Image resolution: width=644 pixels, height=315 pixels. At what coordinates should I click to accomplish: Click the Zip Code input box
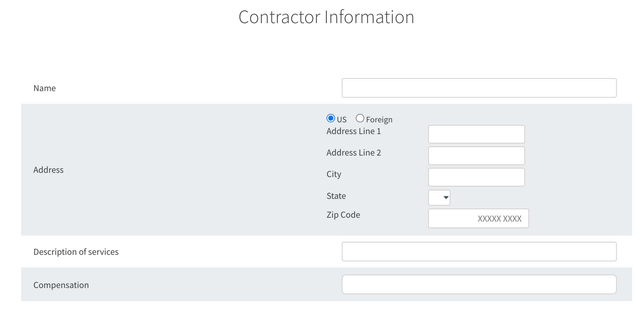[478, 218]
